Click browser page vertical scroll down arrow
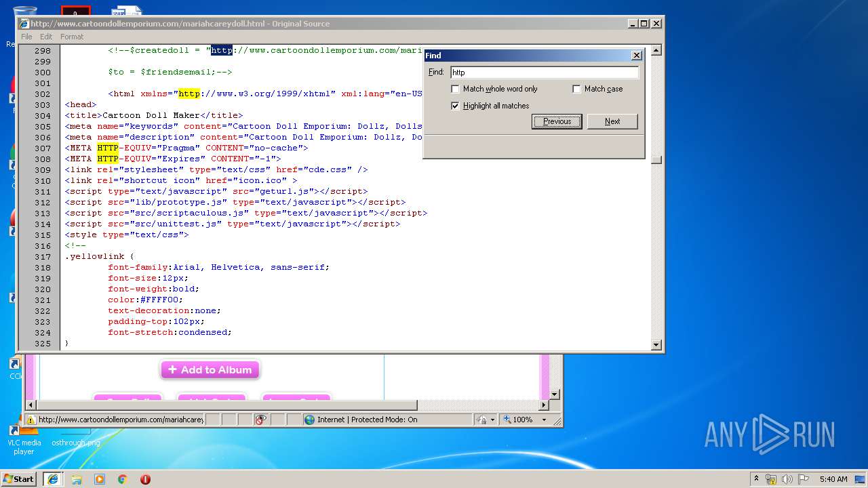Screen dimensions: 868x488 click(554, 394)
